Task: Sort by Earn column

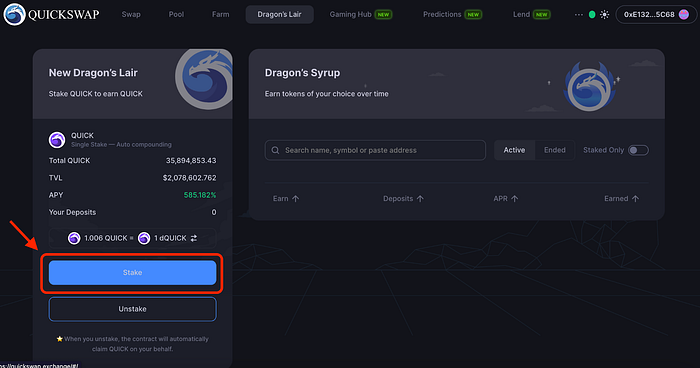Action: tap(286, 199)
